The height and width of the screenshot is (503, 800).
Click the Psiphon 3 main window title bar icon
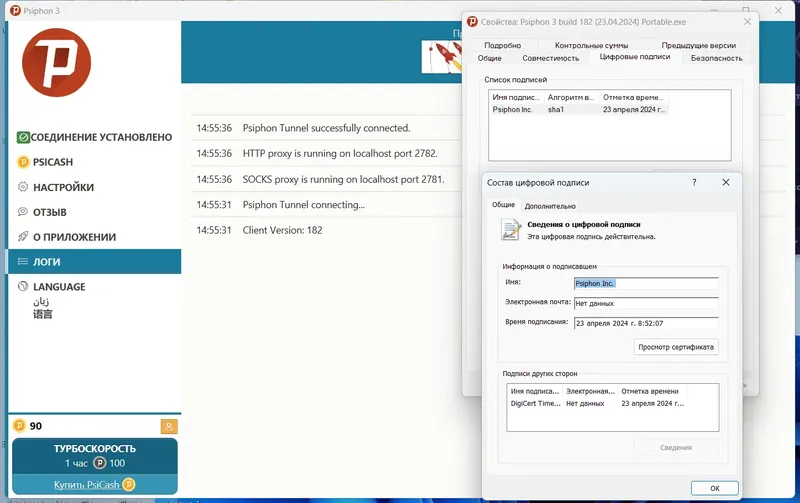click(x=16, y=10)
